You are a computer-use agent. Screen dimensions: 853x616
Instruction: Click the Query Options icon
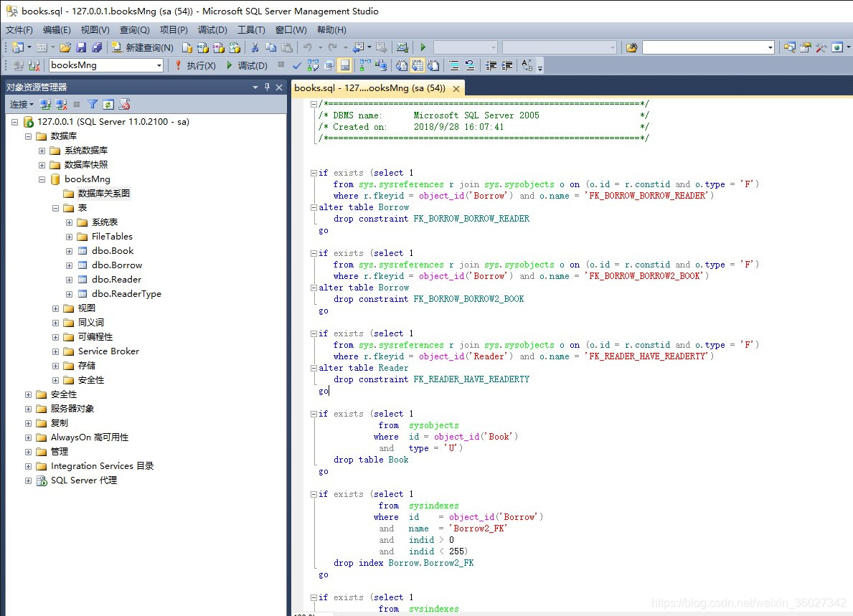(329, 66)
